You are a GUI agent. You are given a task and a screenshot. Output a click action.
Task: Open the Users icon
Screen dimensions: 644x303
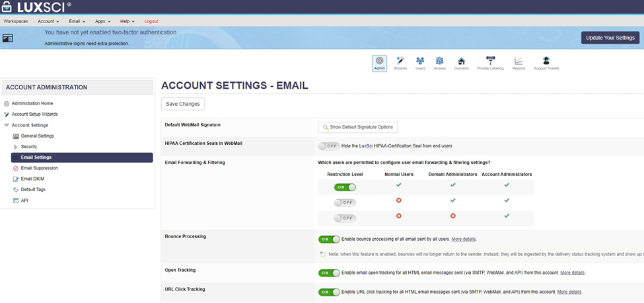click(x=420, y=63)
